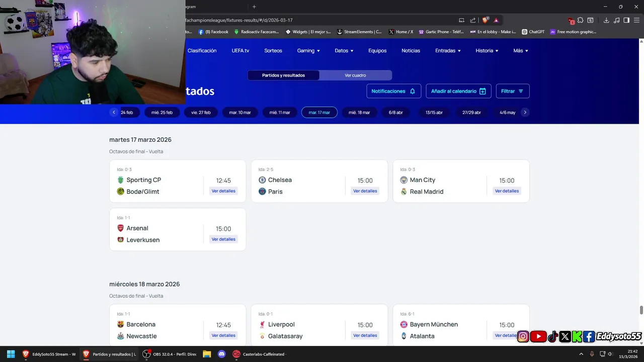
Task: Click the share page icon in address bar
Action: click(473, 20)
